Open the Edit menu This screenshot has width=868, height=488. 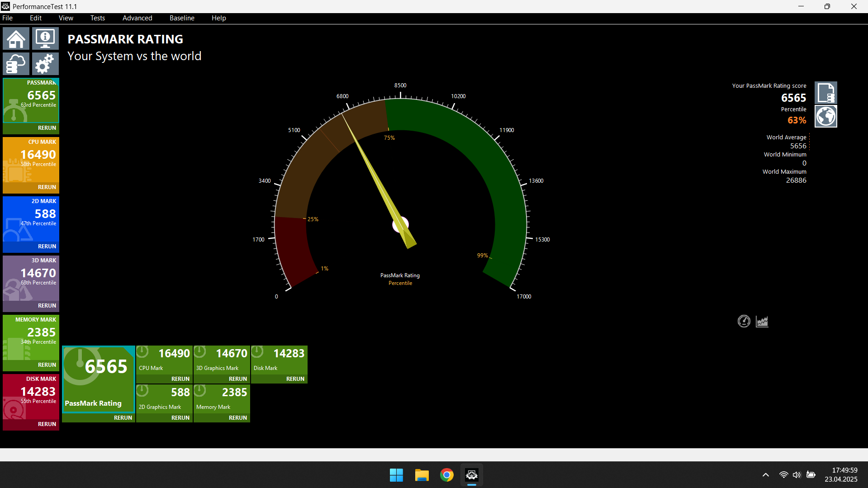36,18
